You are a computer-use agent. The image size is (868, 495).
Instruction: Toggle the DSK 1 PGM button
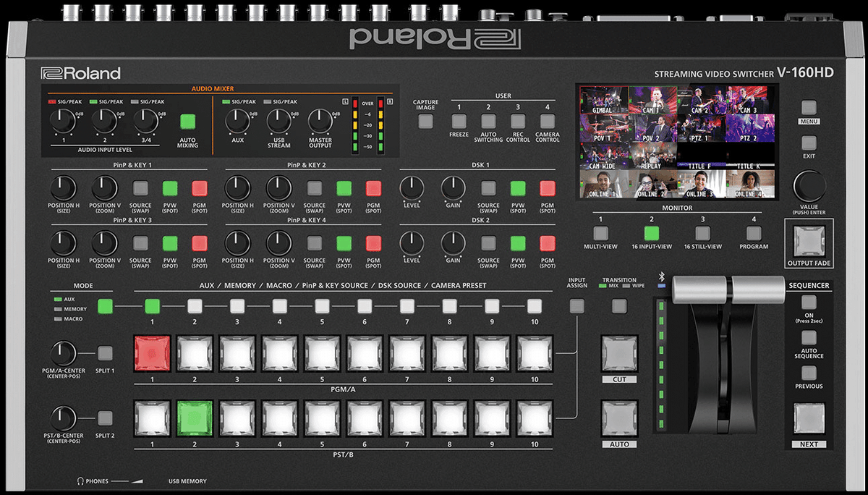pyautogui.click(x=548, y=189)
